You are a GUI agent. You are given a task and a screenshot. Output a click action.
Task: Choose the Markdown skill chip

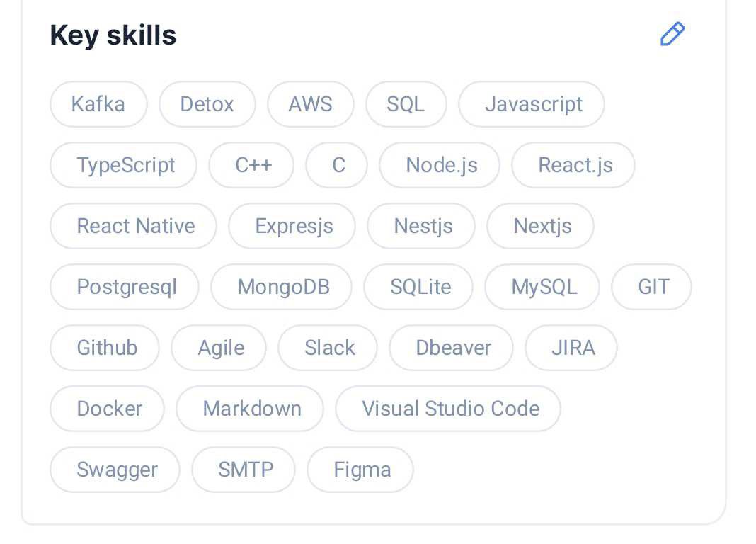[x=250, y=408]
